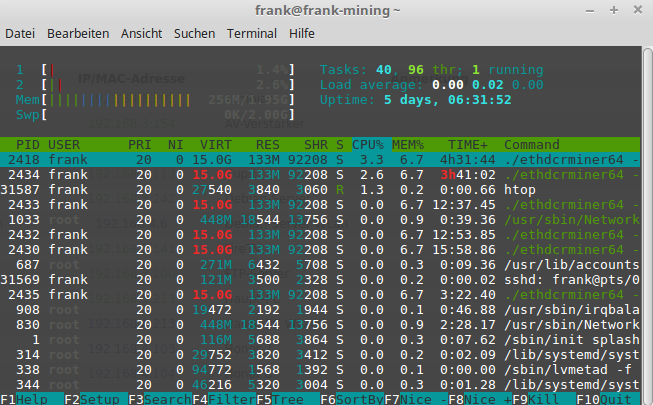Click the Uptime 5 days line
Screen dimensions: 653x405
point(416,100)
